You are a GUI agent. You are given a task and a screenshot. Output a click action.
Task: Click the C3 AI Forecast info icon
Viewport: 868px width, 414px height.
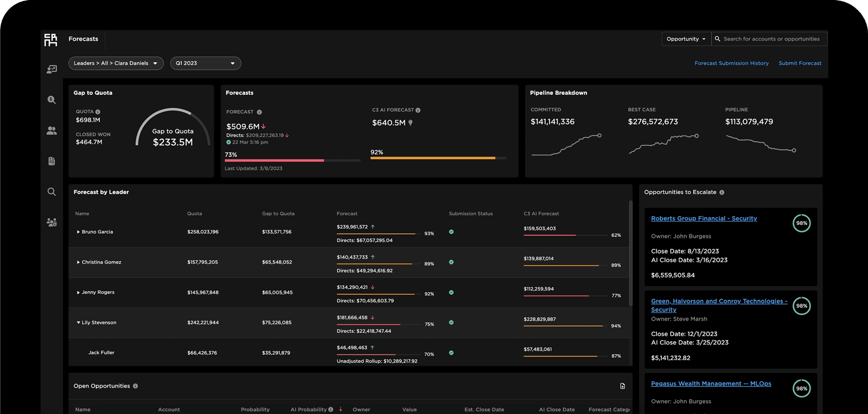point(418,110)
